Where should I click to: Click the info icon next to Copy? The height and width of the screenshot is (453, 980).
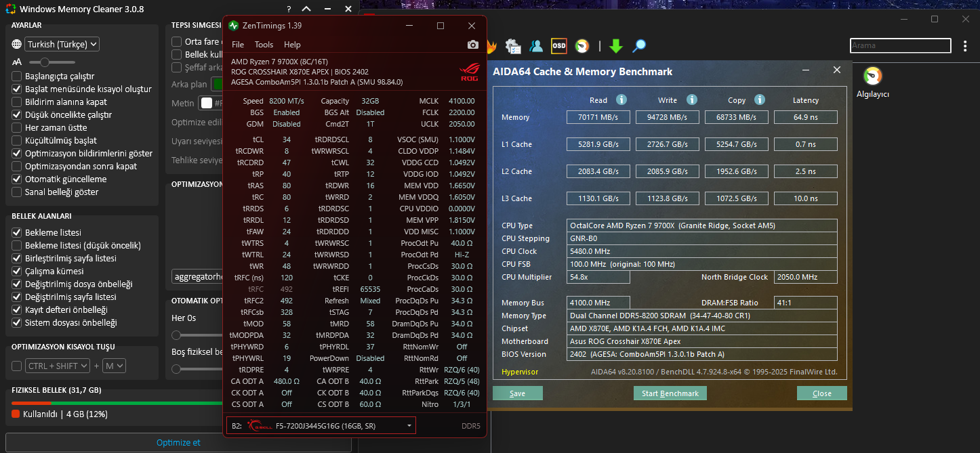[761, 100]
